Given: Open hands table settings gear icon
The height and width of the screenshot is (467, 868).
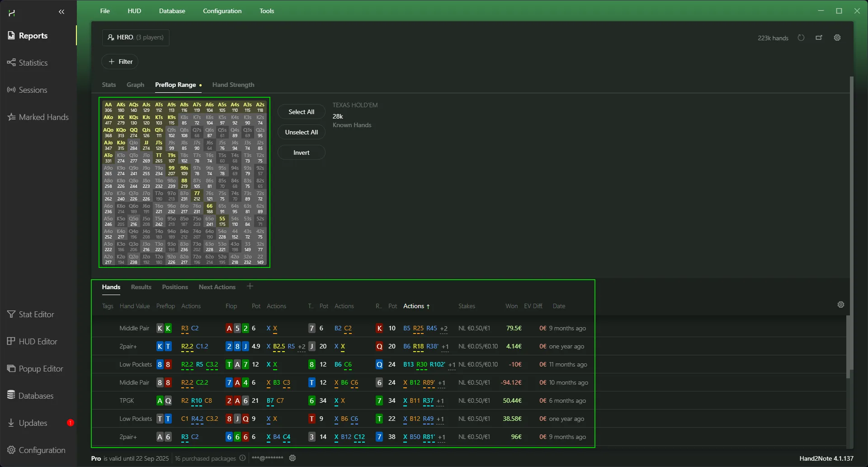Looking at the screenshot, I should 841,305.
